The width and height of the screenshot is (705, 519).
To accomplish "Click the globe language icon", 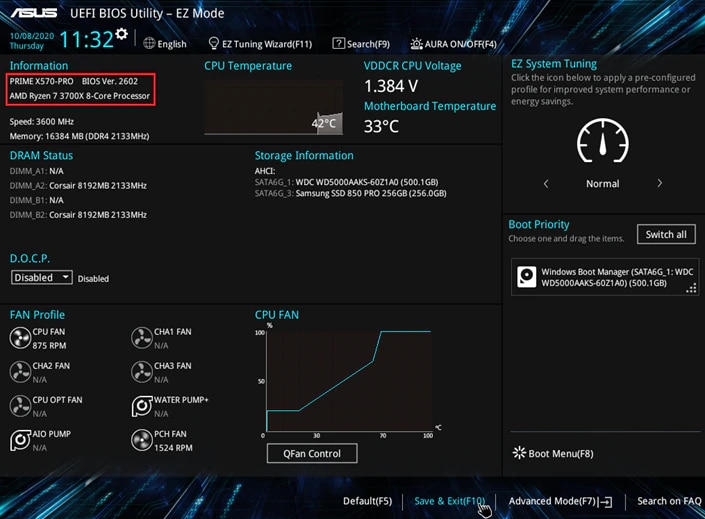I will (x=149, y=43).
